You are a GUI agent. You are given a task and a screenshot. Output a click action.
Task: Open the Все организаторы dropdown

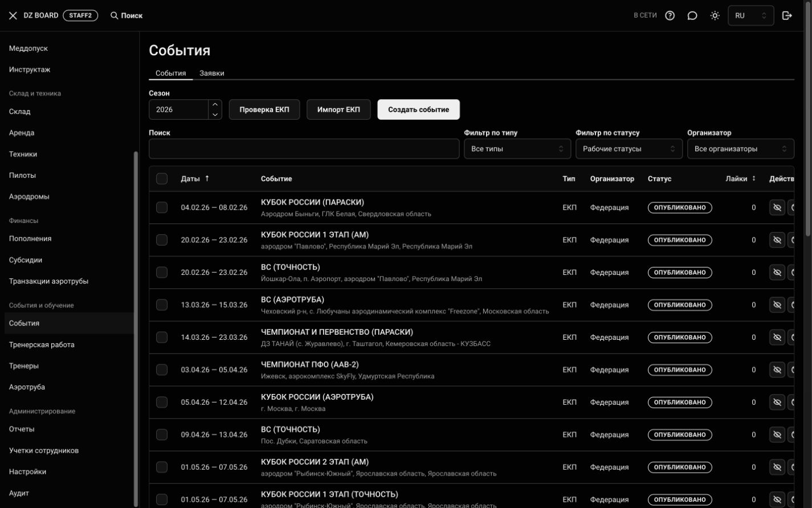(x=741, y=149)
